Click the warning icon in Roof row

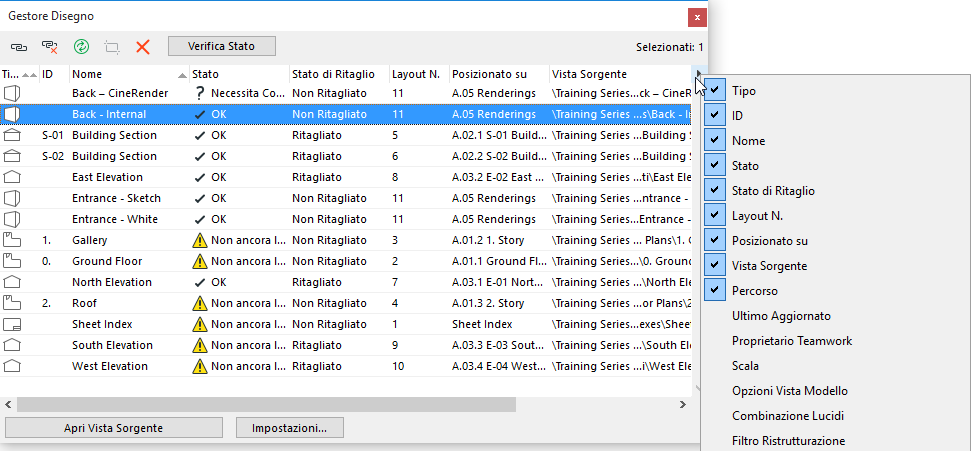pos(199,304)
